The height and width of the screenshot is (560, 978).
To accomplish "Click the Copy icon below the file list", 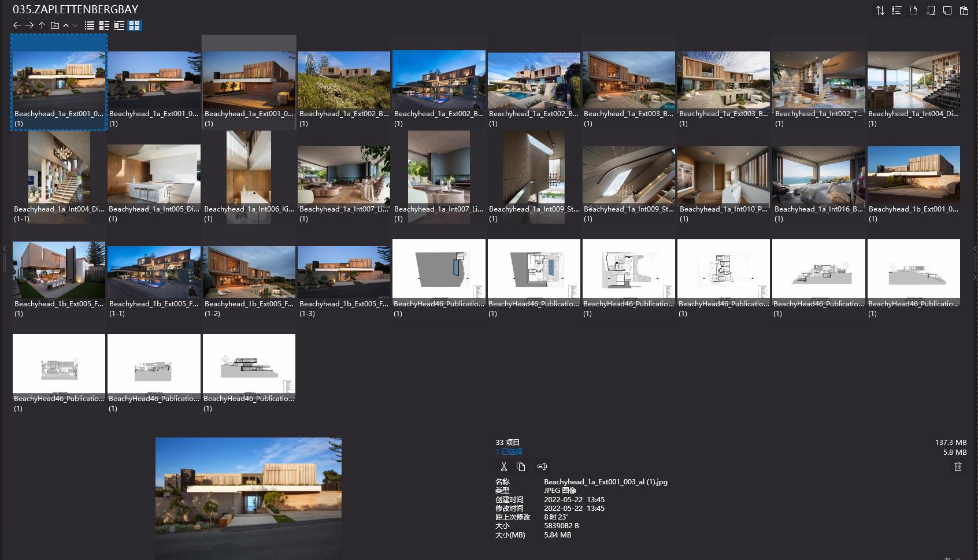I will (522, 466).
